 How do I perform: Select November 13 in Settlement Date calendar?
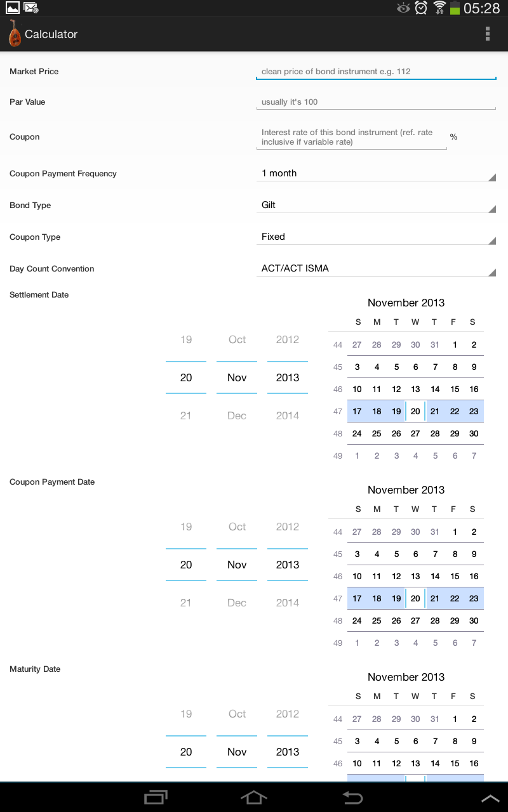pos(415,389)
